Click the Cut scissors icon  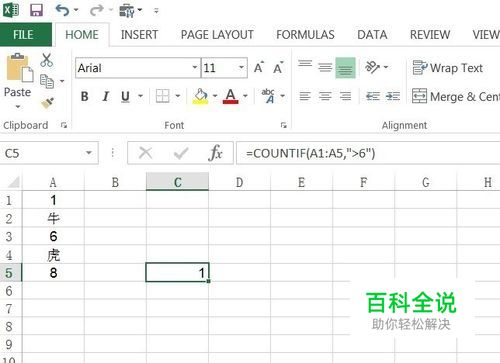pos(46,60)
